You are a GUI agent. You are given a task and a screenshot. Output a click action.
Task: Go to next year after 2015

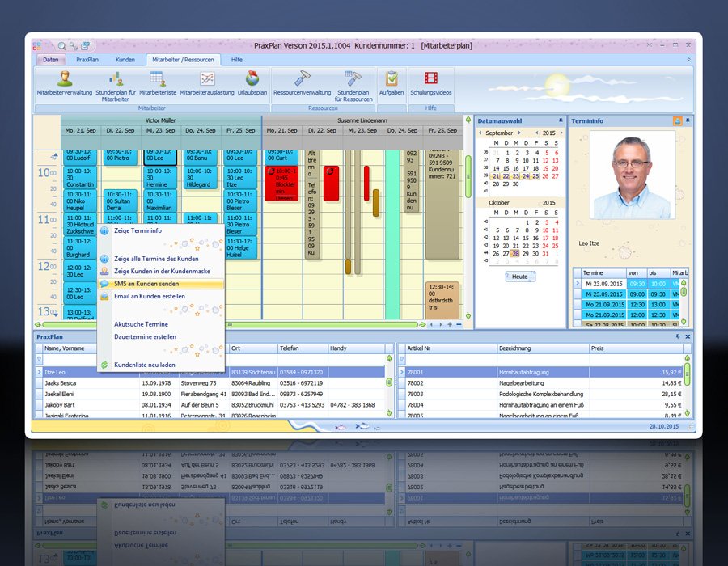point(561,133)
